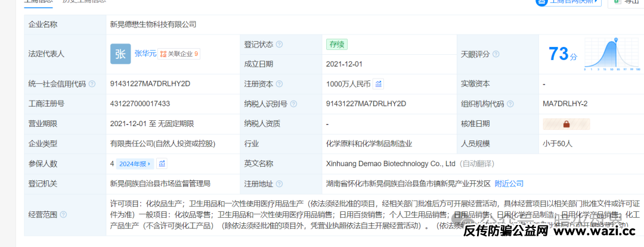This screenshot has height=247, width=644.
Task: Click help icon beside 登记状态
Action: (x=279, y=44)
